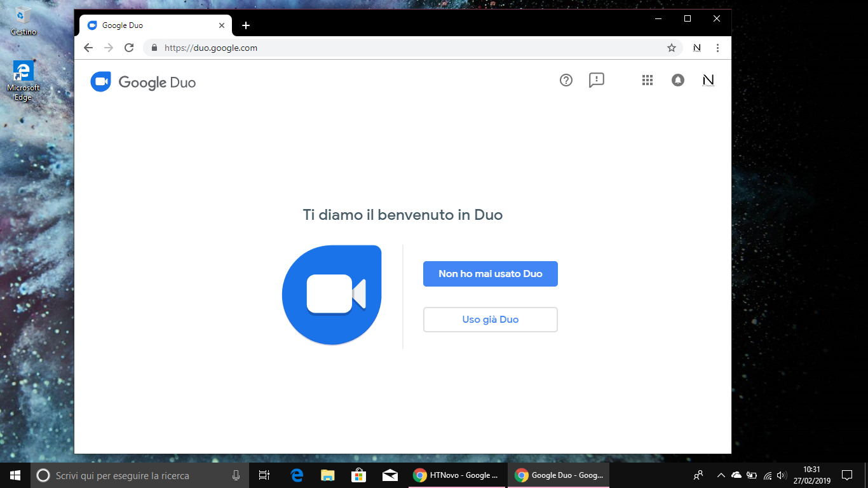Click the large Duo camera logo

coord(332,295)
